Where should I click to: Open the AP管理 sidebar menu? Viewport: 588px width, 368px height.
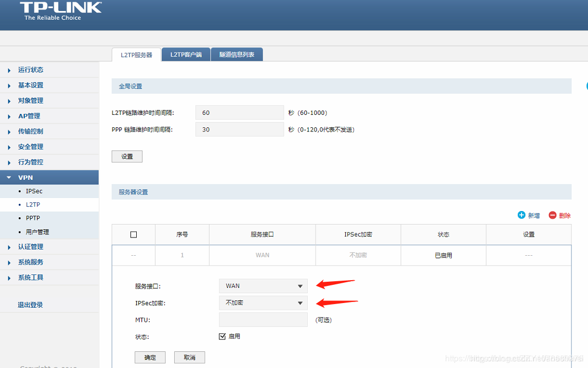coord(29,116)
